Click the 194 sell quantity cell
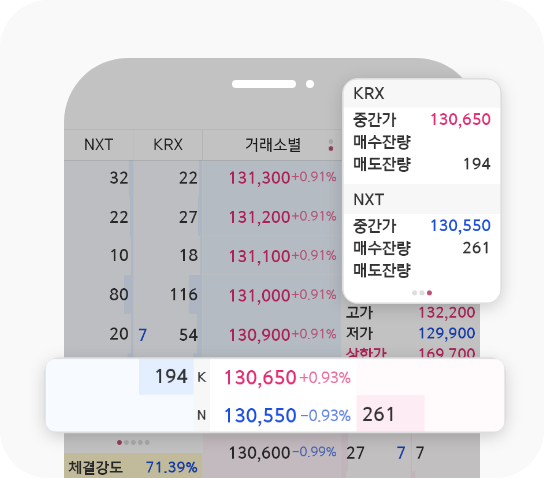The image size is (544, 478). pos(166,377)
